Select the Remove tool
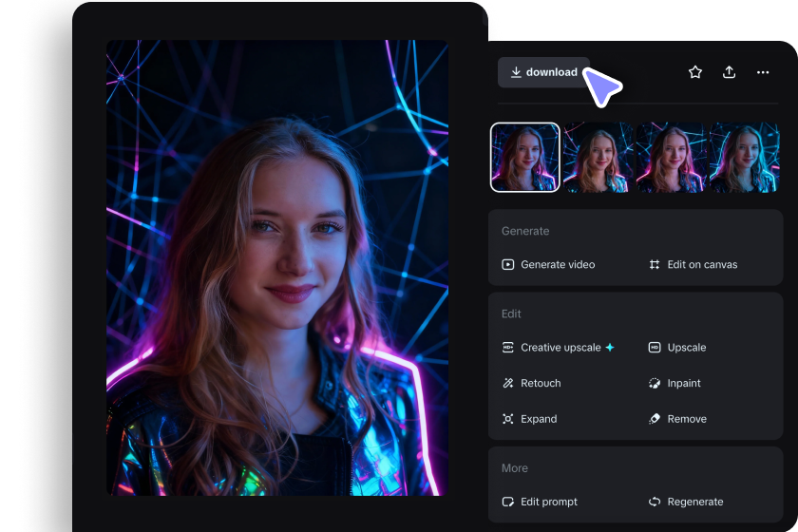This screenshot has width=798, height=532. pos(677,419)
